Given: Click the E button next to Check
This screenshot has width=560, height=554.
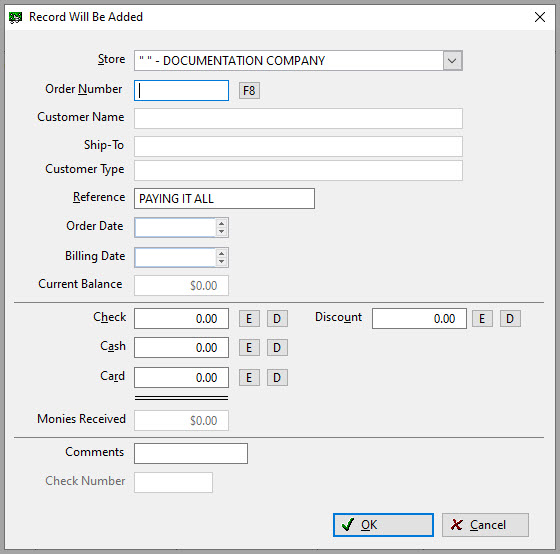Looking at the screenshot, I should coord(249,318).
